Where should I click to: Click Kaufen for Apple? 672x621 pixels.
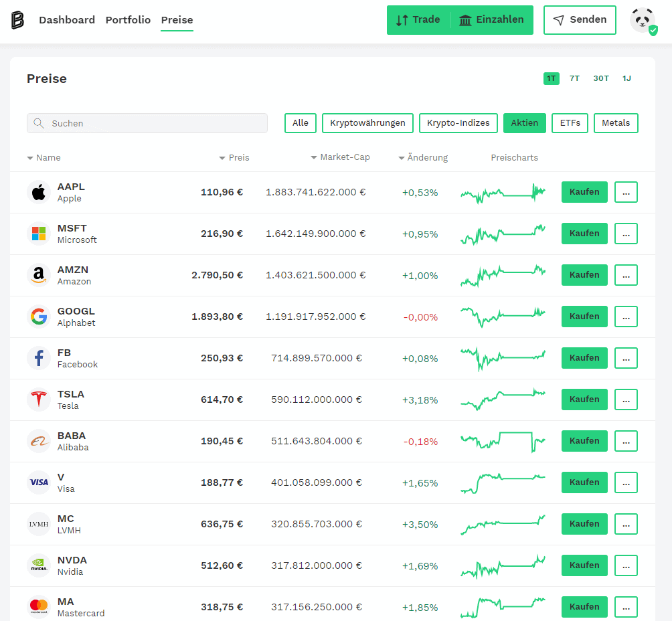pos(584,192)
